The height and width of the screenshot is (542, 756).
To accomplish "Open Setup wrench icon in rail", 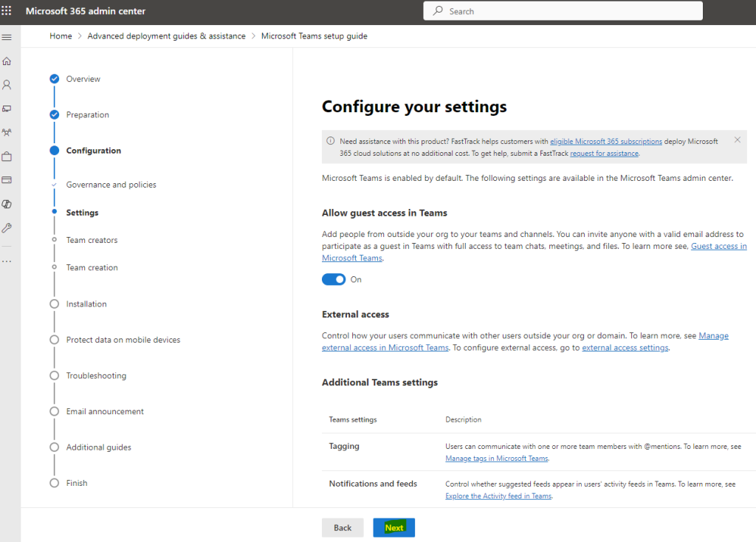I will point(7,227).
